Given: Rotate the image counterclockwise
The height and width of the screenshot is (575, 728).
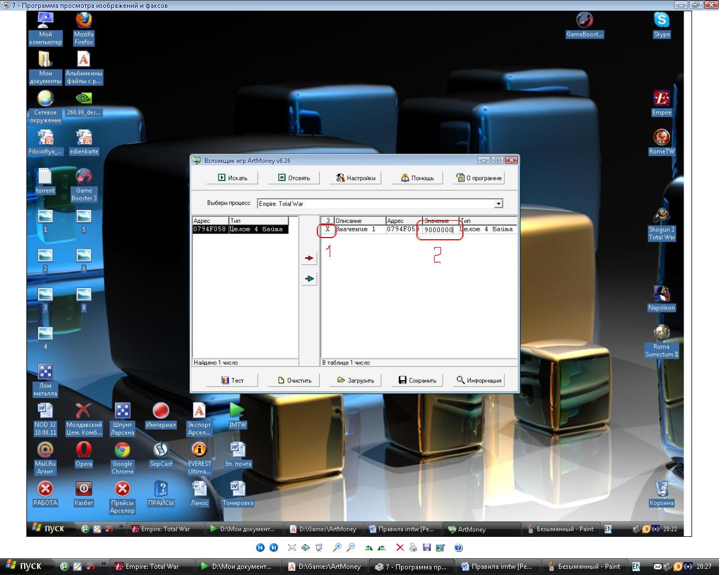Looking at the screenshot, I should 382,547.
